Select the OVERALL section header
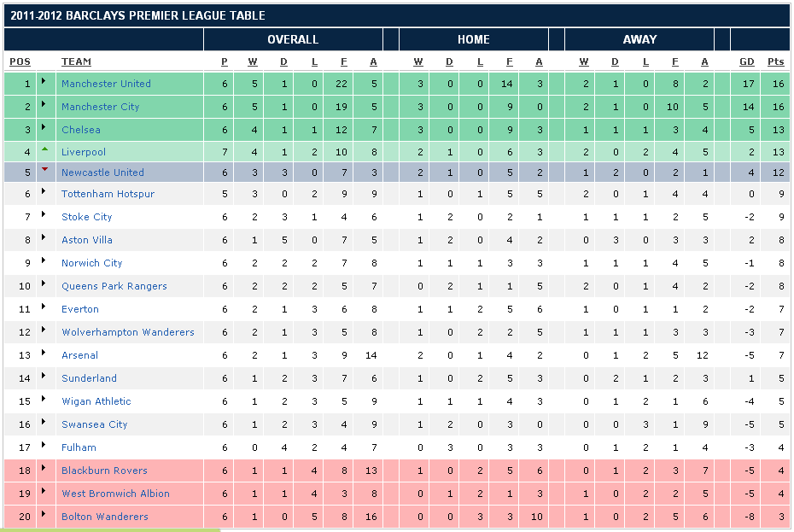This screenshot has height=532, width=794. [x=292, y=39]
